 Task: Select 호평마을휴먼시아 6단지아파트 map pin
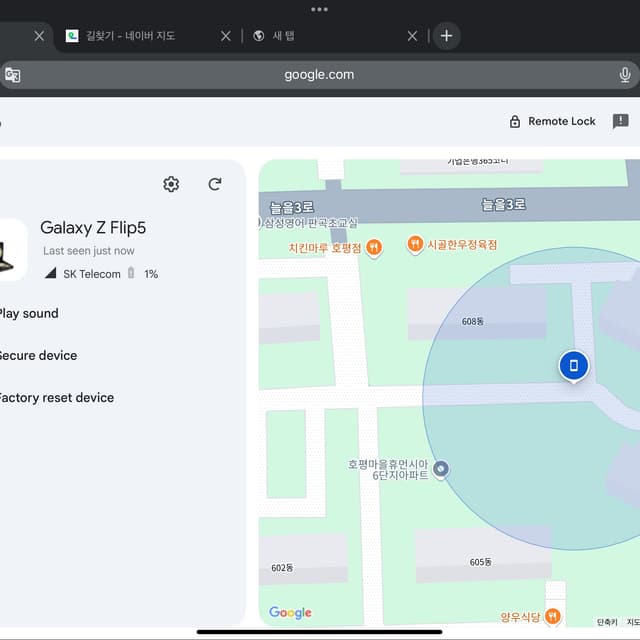click(x=440, y=470)
